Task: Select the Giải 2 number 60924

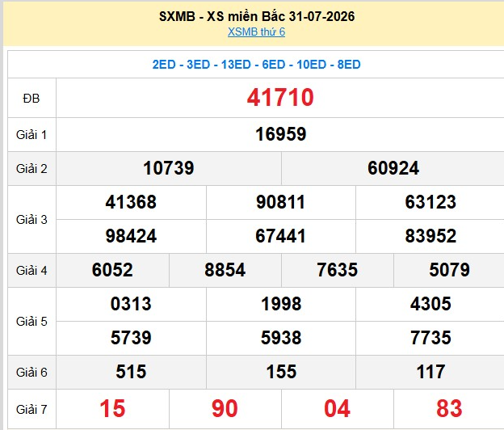Action: 393,168
